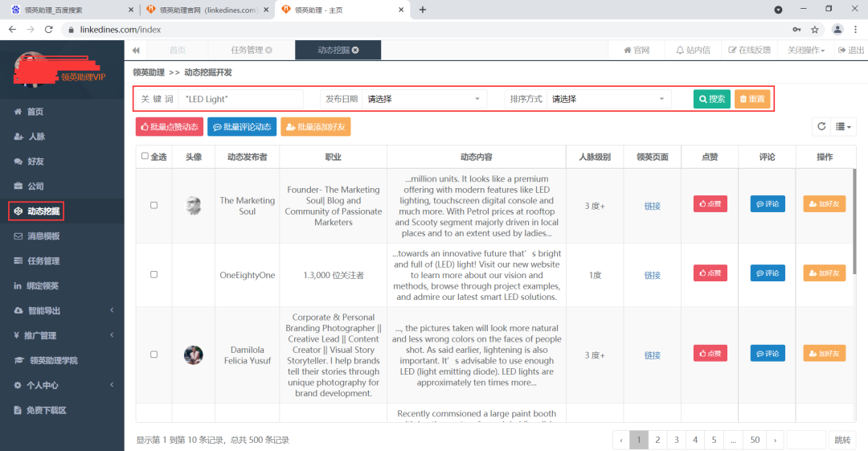868x451 pixels.
Task: Open 在线反馈 in top bar
Action: pyautogui.click(x=750, y=50)
